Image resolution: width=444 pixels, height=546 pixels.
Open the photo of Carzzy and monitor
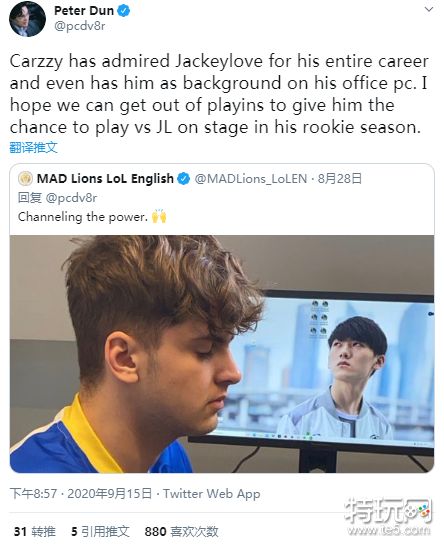point(222,354)
